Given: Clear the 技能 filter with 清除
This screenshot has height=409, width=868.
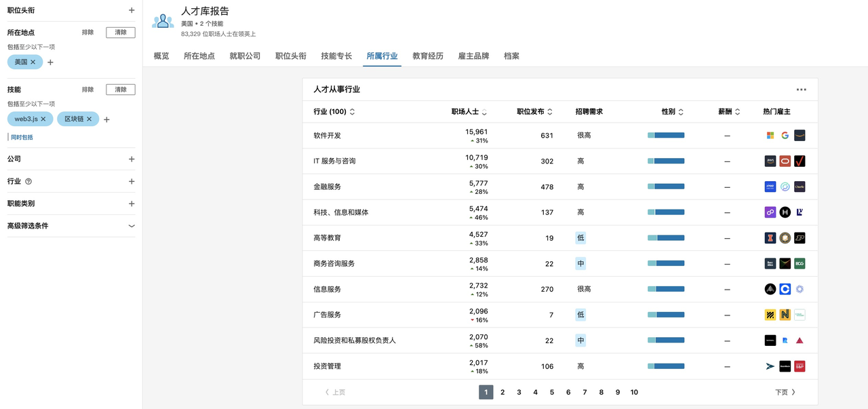Looking at the screenshot, I should click(x=121, y=90).
